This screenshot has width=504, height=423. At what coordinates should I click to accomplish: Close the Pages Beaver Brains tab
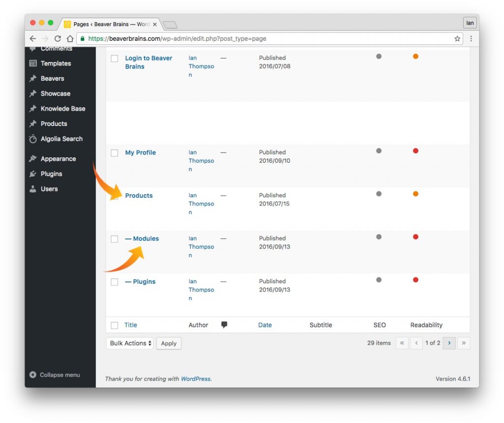155,25
